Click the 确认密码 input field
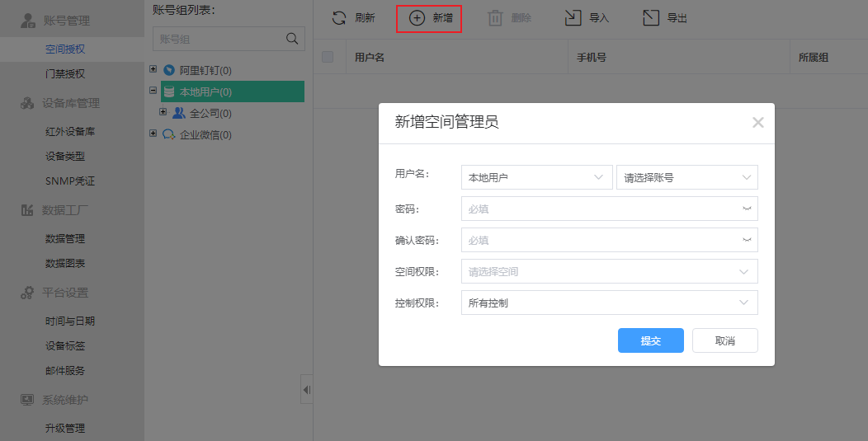868x441 pixels. (x=610, y=240)
